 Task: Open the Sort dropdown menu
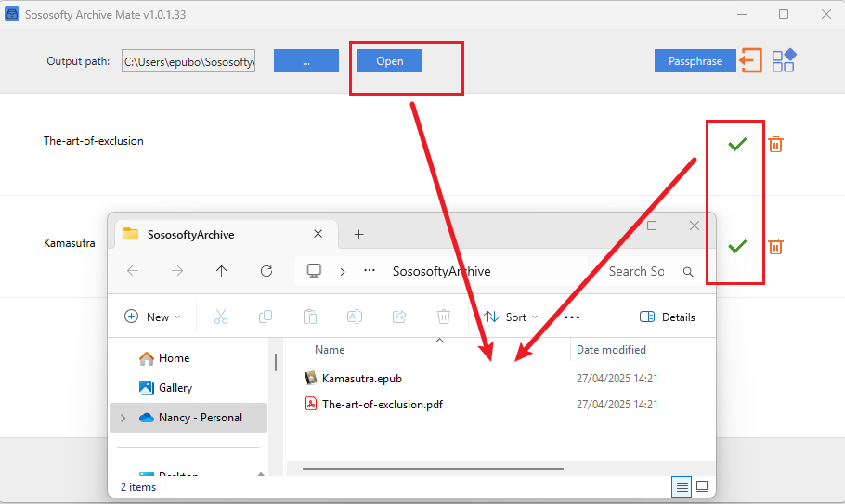point(511,317)
